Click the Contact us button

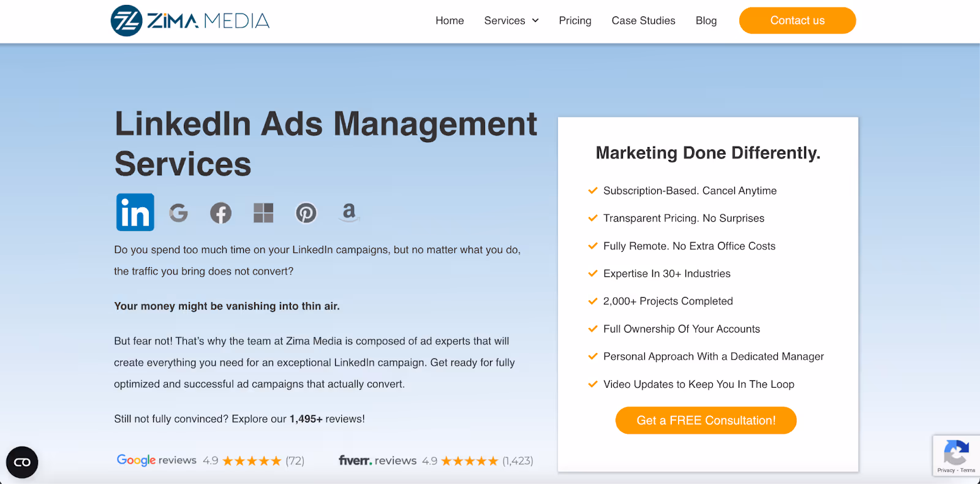point(797,20)
